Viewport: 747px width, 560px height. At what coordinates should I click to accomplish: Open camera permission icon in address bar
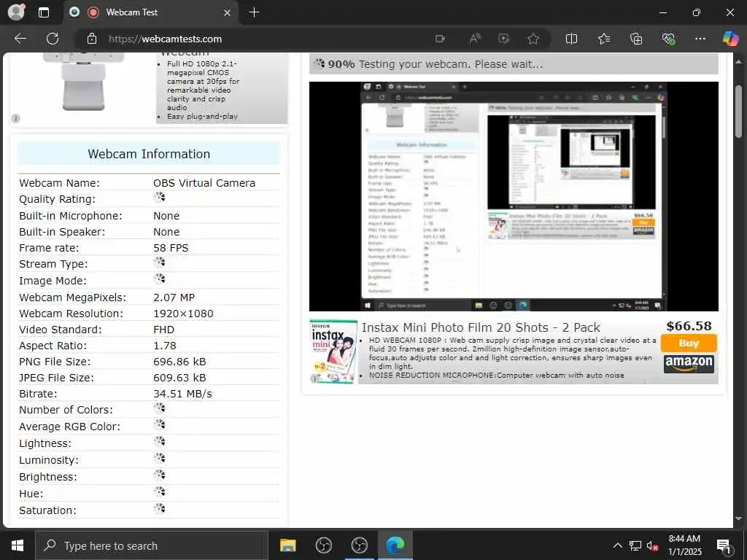tap(440, 39)
